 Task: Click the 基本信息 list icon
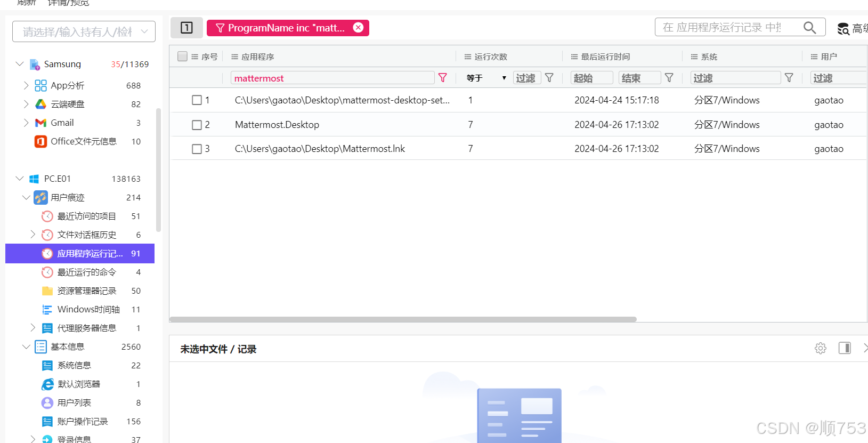[x=40, y=347]
